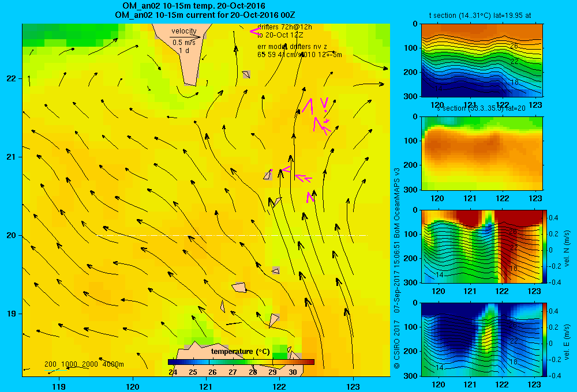
Task: Click the longitude label 123 under main map
Action: tap(353, 386)
